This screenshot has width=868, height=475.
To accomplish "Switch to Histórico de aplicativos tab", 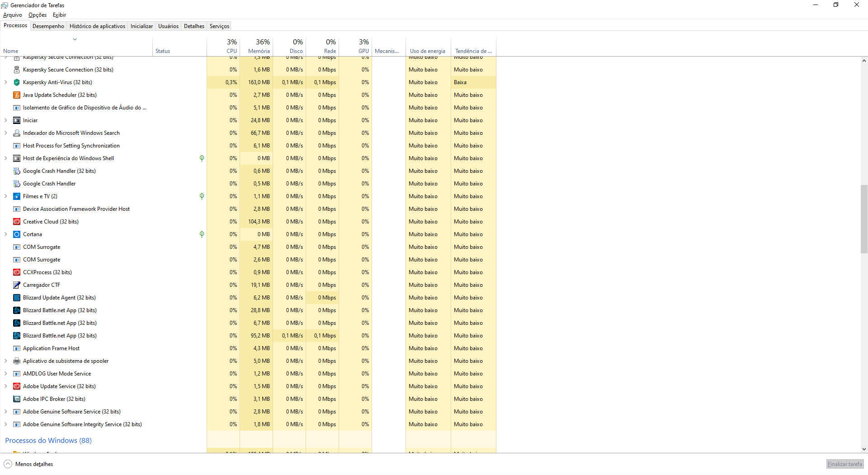I will click(x=97, y=26).
